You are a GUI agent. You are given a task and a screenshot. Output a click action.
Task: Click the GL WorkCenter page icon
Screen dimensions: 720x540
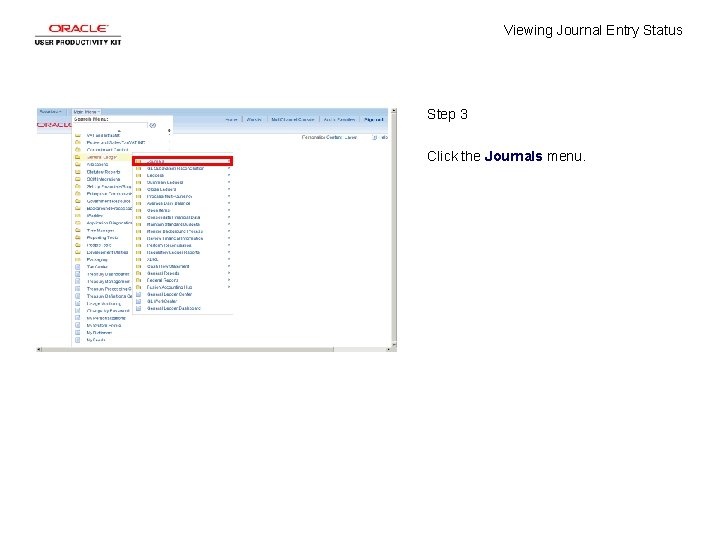tap(138, 301)
